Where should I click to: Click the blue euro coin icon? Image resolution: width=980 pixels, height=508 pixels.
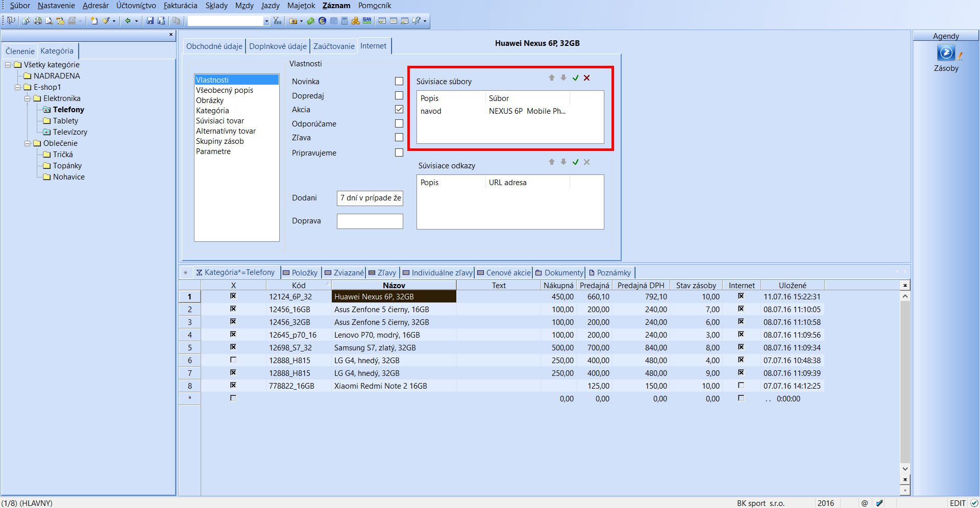tap(322, 21)
